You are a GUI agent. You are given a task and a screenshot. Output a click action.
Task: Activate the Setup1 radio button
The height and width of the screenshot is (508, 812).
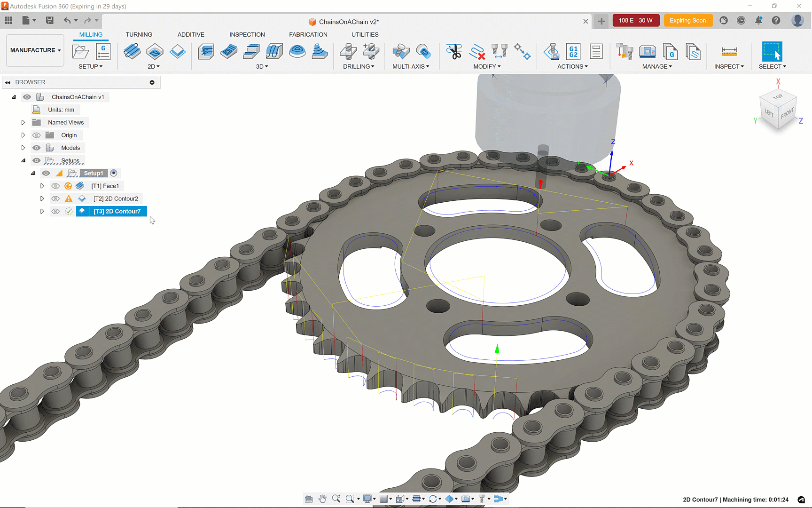click(x=114, y=173)
